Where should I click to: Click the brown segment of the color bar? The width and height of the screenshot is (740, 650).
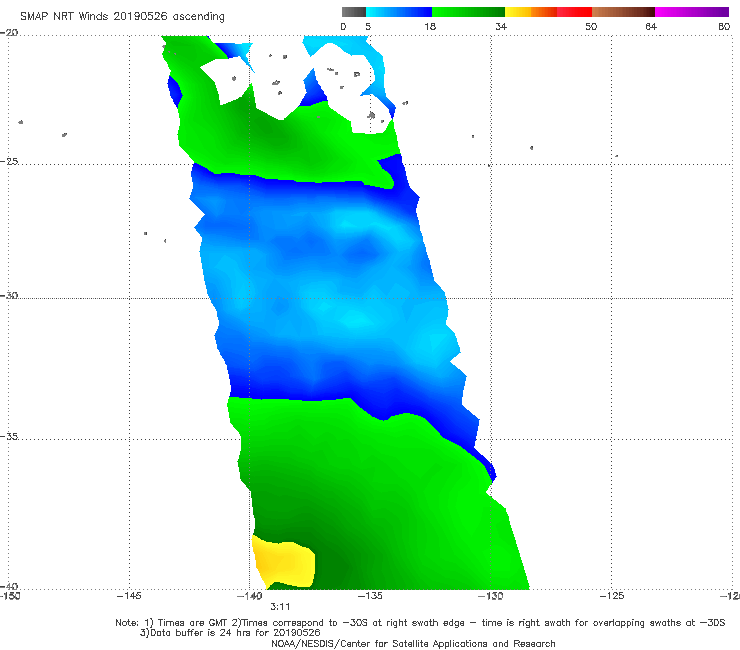[x=623, y=12]
